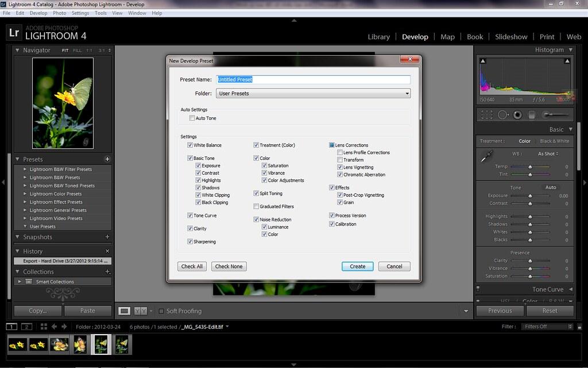588x368 pixels.
Task: Click the Reset button
Action: coord(550,310)
